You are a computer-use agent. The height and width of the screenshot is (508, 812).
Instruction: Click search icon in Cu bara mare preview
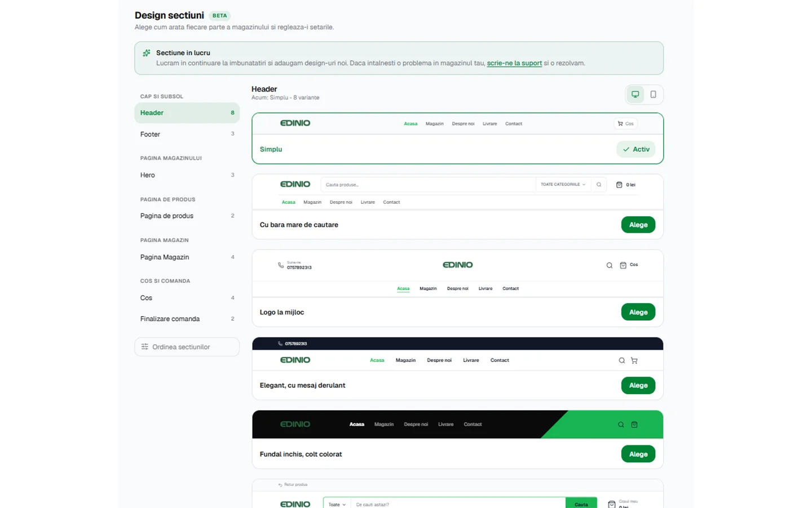(x=599, y=185)
